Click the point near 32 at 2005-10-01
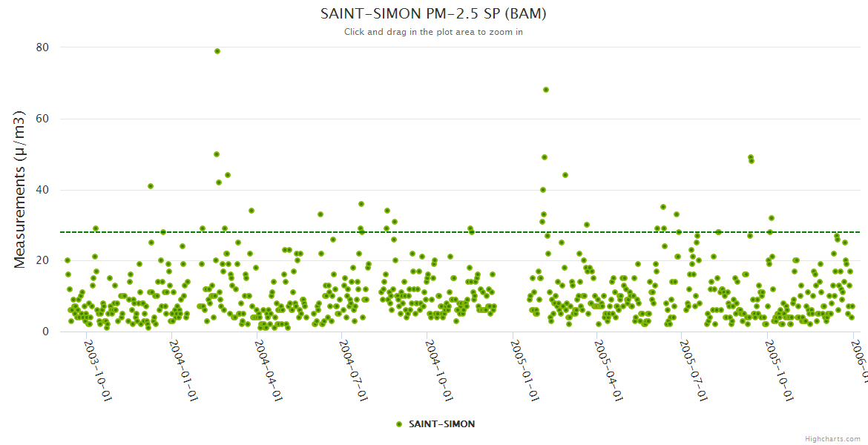Image resolution: width=868 pixels, height=445 pixels. point(772,218)
